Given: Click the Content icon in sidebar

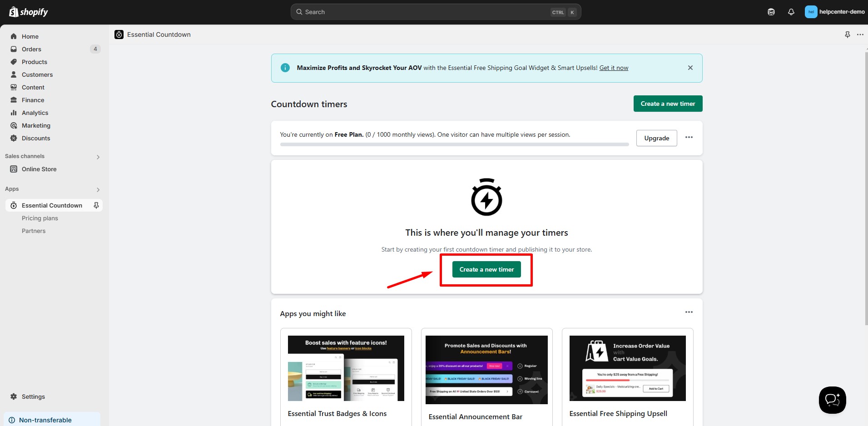Looking at the screenshot, I should tap(14, 87).
